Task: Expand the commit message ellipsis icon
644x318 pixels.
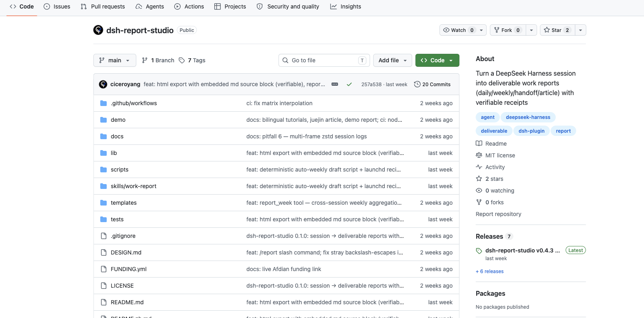Action: tap(335, 84)
